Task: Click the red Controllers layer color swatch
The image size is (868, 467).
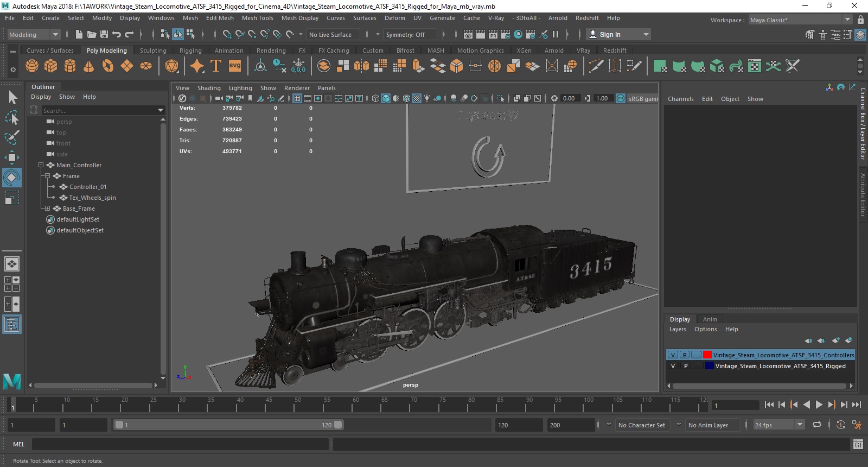Action: (707, 355)
